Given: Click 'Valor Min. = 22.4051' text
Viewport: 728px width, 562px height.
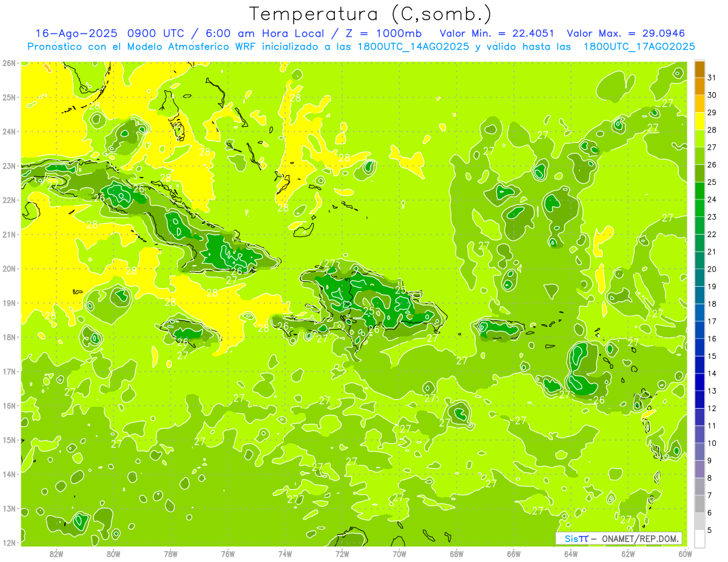Looking at the screenshot, I should pyautogui.click(x=497, y=33).
